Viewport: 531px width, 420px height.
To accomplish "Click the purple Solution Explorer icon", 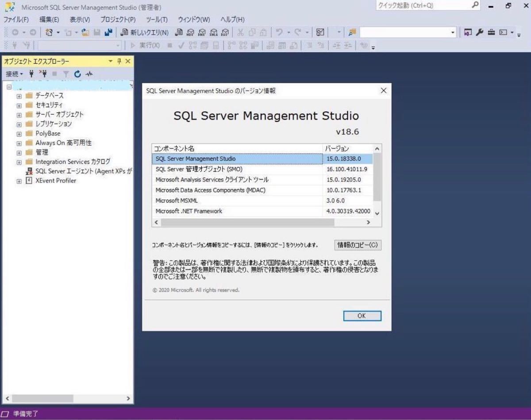I will pos(468,32).
